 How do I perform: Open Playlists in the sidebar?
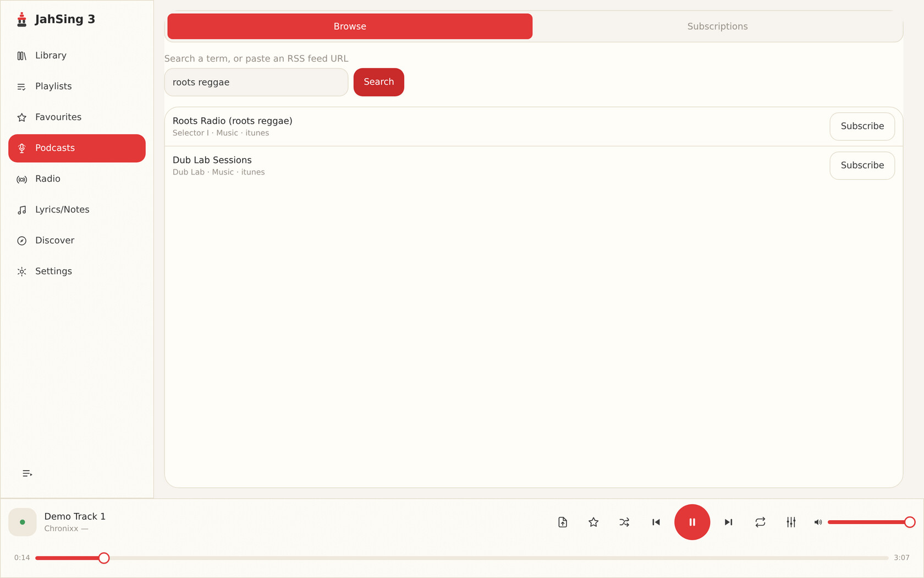tap(77, 86)
